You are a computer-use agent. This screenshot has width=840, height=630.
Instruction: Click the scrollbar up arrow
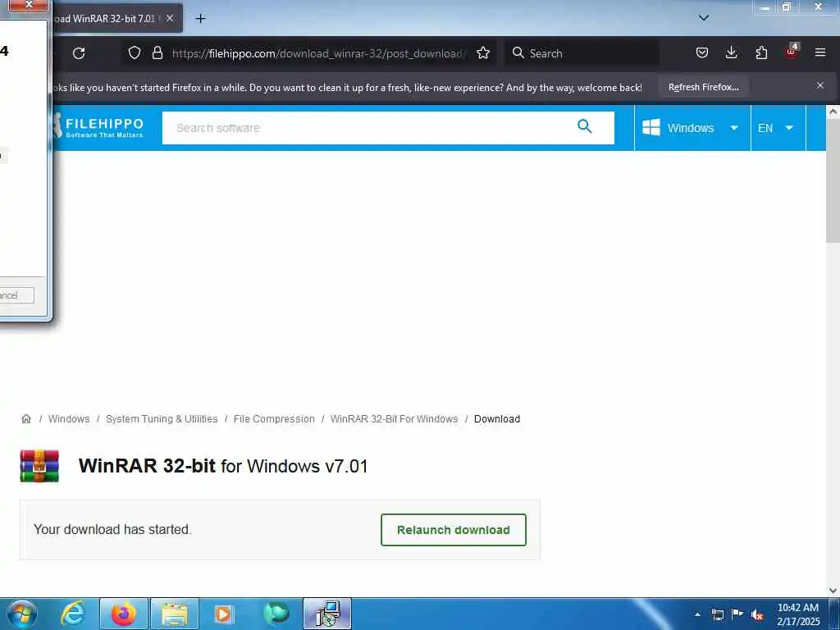click(833, 112)
